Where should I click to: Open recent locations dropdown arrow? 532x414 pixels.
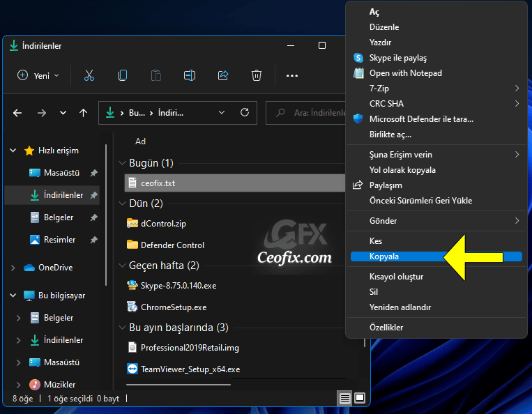click(63, 113)
